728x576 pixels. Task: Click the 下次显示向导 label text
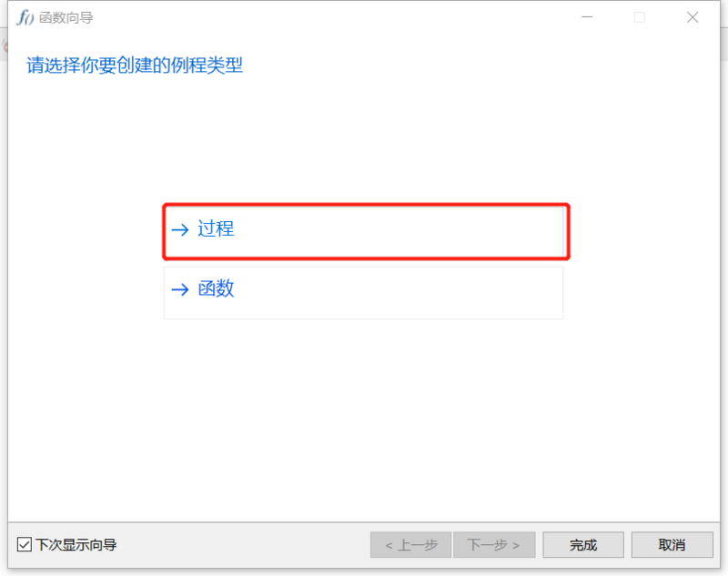coord(76,544)
